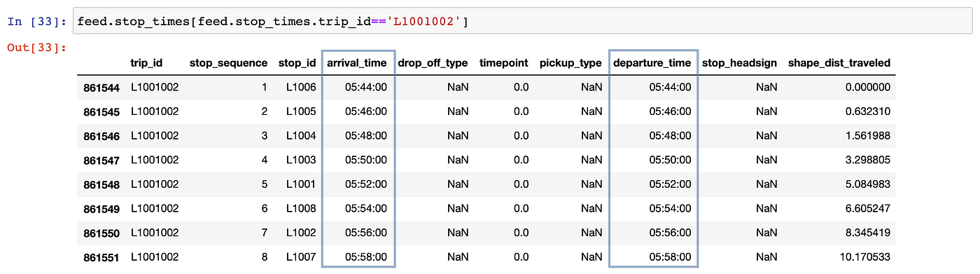The width and height of the screenshot is (980, 274).
Task: Click departure_time cell in row 861550
Action: (x=671, y=232)
